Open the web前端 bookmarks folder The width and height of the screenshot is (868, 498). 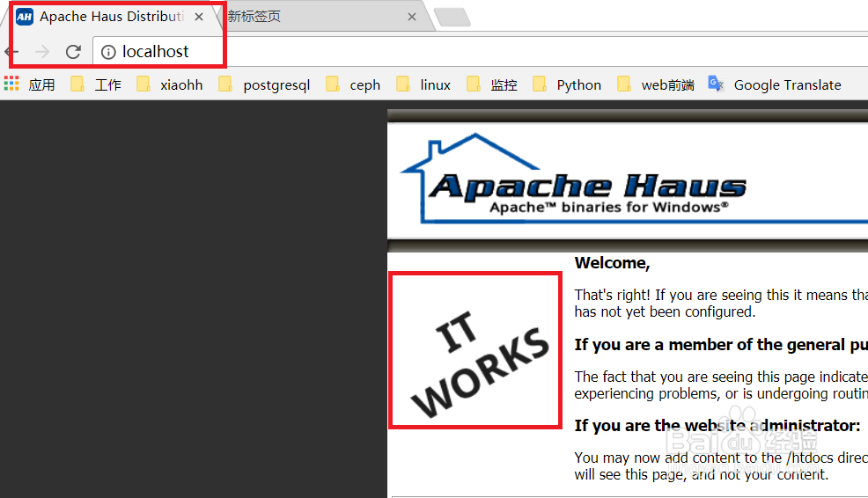(x=656, y=84)
